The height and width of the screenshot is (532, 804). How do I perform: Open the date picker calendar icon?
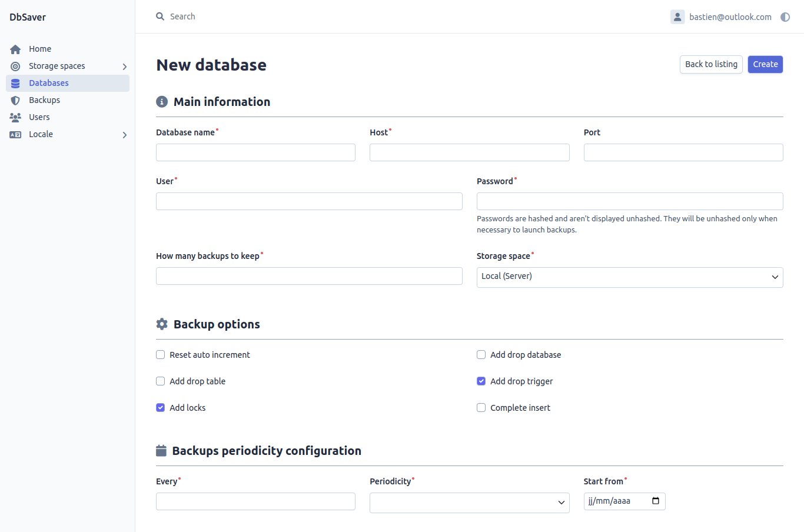[656, 501]
